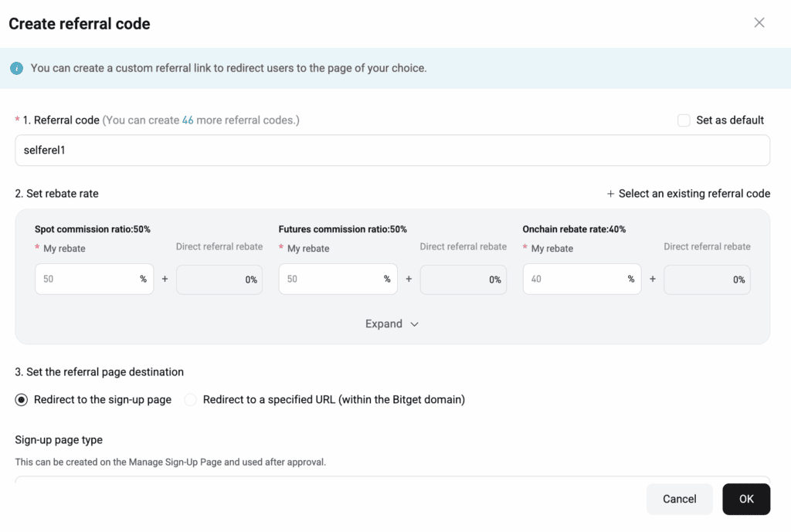Edit Spot My rebate percentage field
This screenshot has height=532, width=791.
point(83,280)
